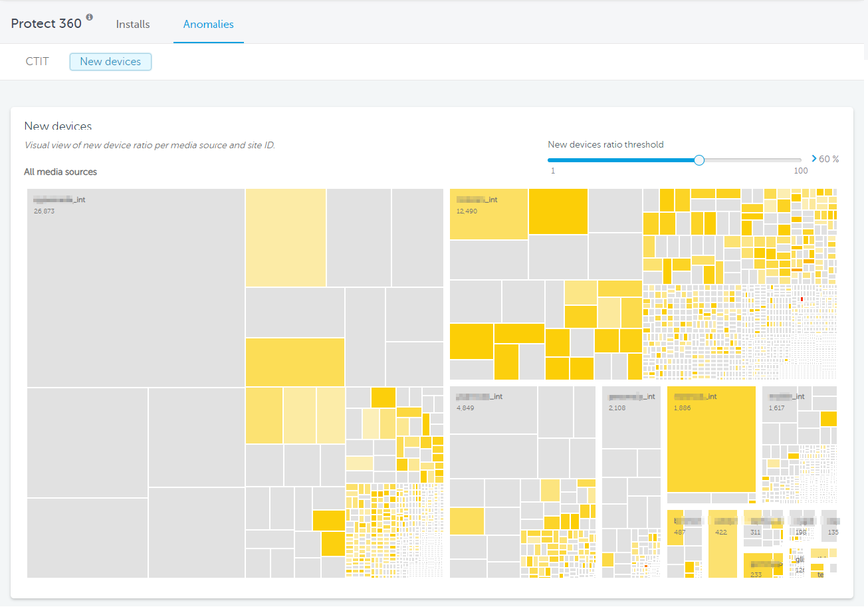Screen dimensions: 868x611
Task: Open the yellow tile labeled 1,886
Action: [x=711, y=439]
